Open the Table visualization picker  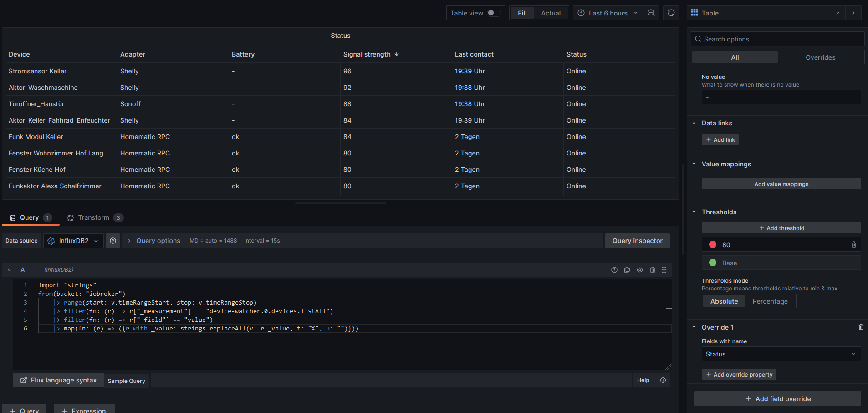[766, 13]
